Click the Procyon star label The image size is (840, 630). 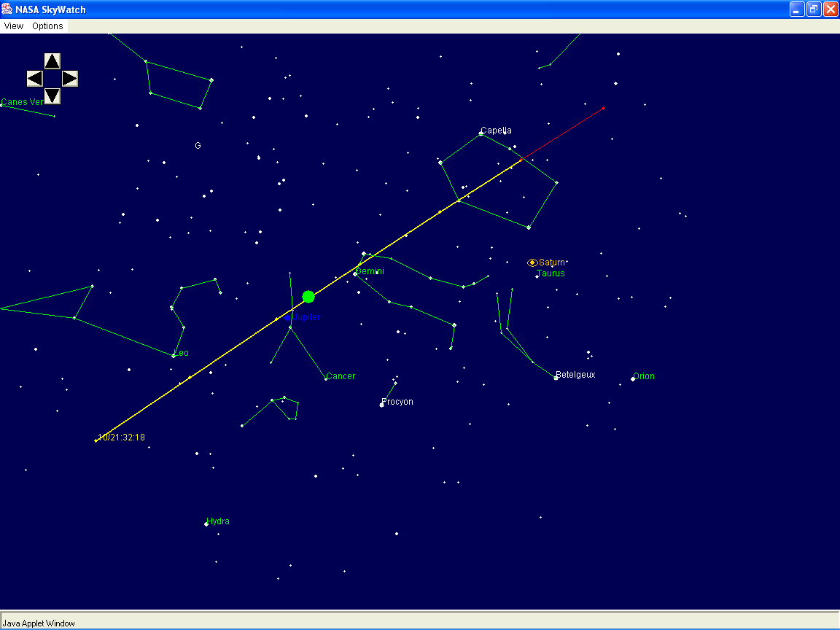tap(399, 402)
